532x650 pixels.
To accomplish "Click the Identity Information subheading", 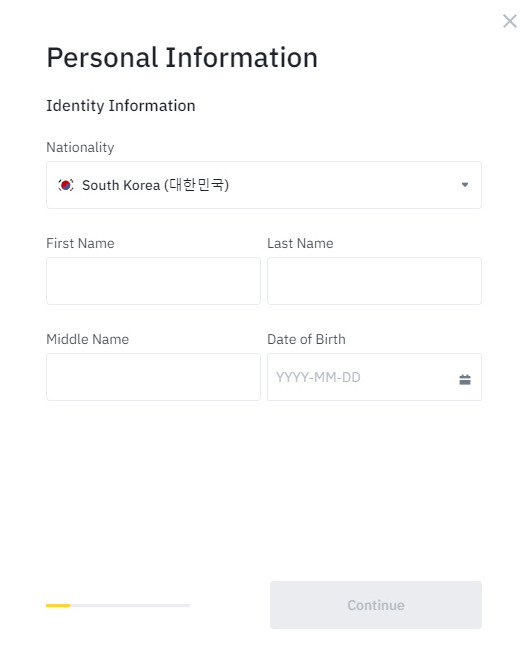I will coord(121,106).
